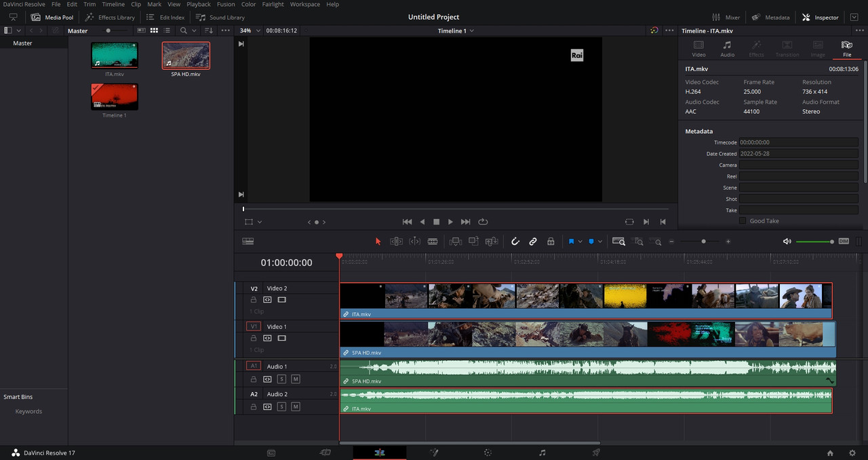Tick the Good Take checkbox

click(743, 221)
